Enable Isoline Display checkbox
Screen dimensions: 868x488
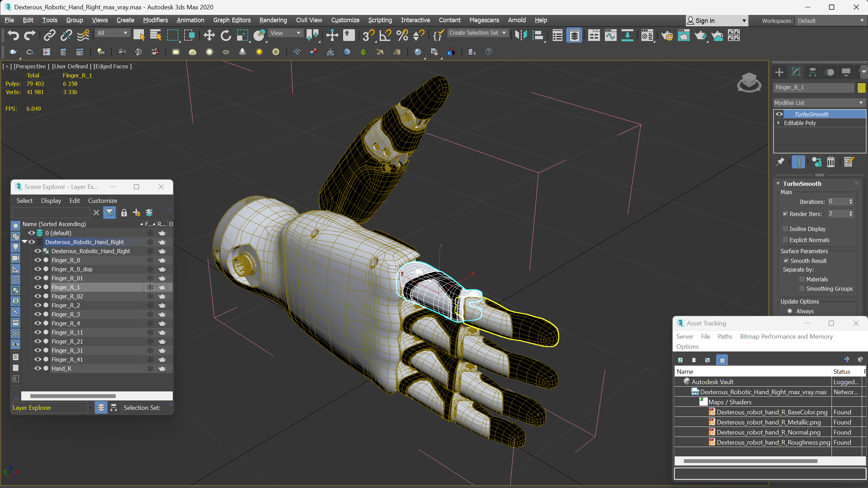pyautogui.click(x=785, y=229)
